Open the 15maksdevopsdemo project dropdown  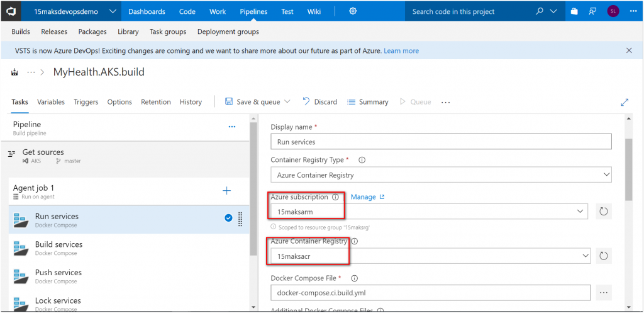point(113,11)
